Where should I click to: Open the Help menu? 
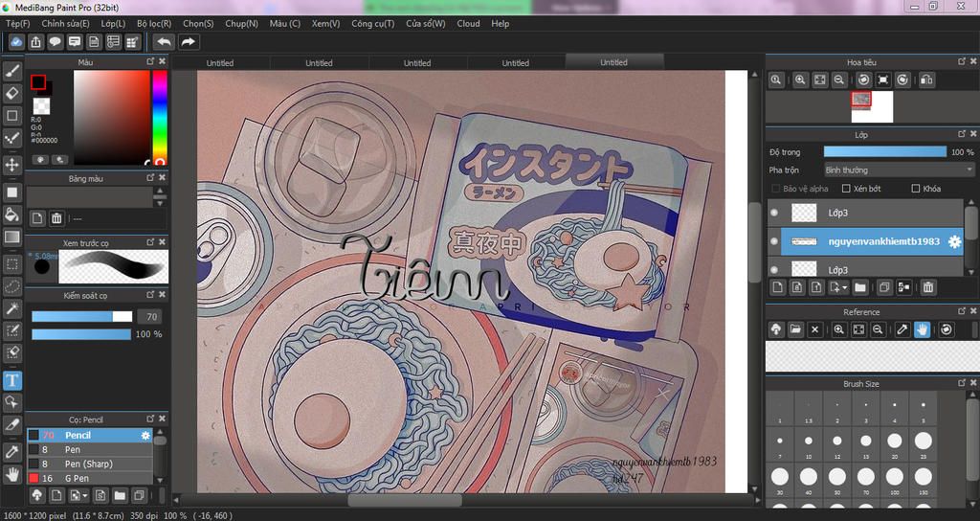500,23
